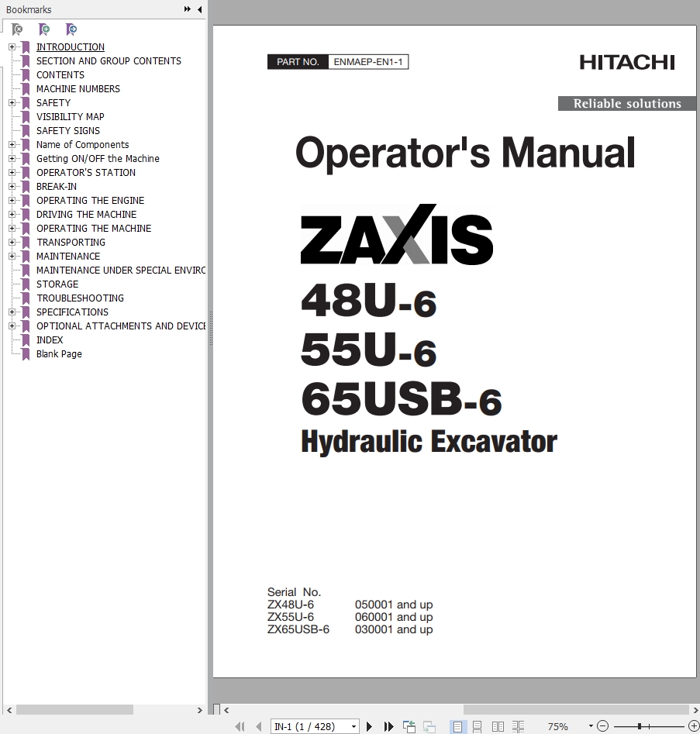This screenshot has height=734, width=700.
Task: Expand the SPECIFICATIONS bookmark
Action: (x=12, y=312)
